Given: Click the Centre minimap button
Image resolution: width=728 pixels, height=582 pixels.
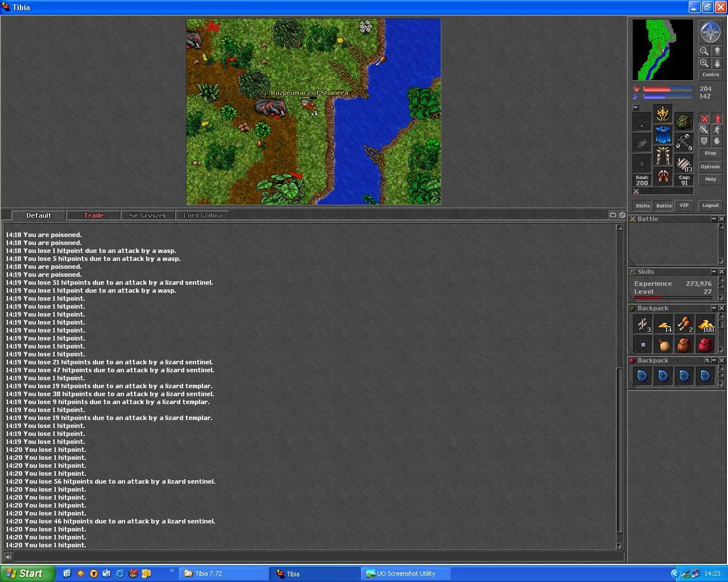Looking at the screenshot, I should tap(710, 75).
